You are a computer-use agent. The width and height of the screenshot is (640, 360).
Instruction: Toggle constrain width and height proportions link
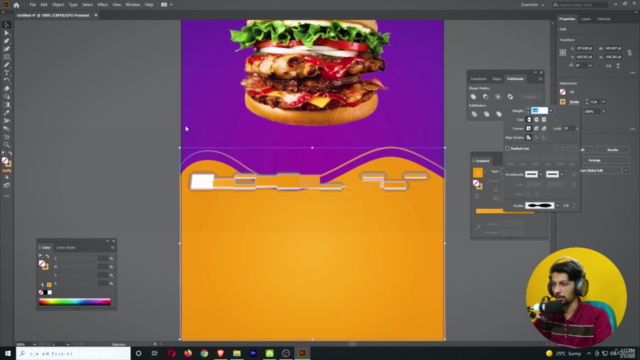(629, 53)
